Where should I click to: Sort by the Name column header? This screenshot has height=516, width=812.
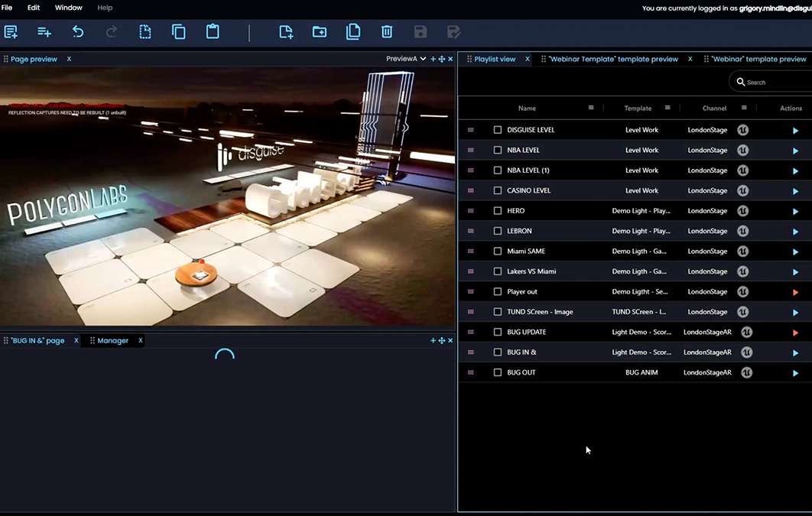(527, 108)
